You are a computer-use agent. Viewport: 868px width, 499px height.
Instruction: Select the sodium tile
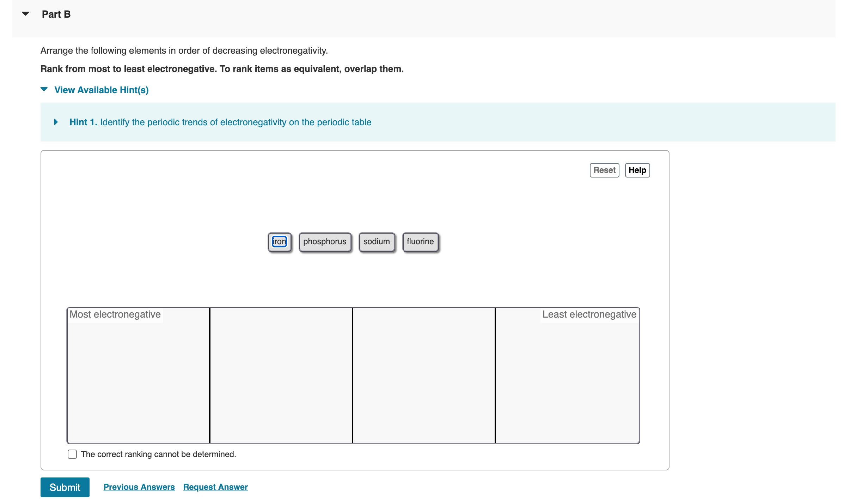tap(376, 242)
